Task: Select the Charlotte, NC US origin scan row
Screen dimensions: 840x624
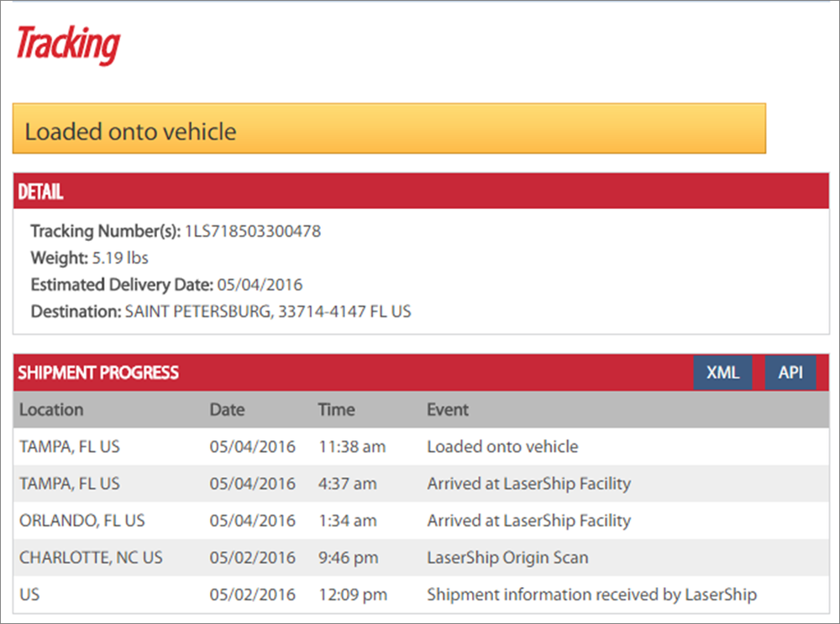Action: [x=91, y=558]
